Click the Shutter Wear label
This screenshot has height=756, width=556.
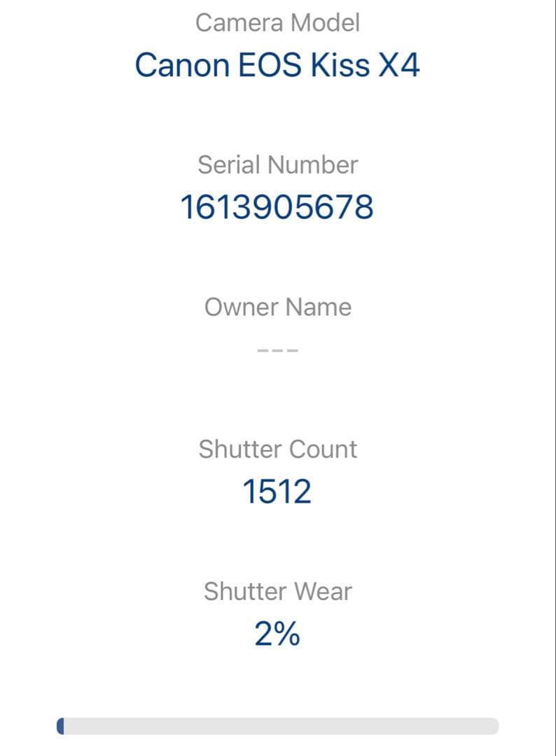pos(277,591)
